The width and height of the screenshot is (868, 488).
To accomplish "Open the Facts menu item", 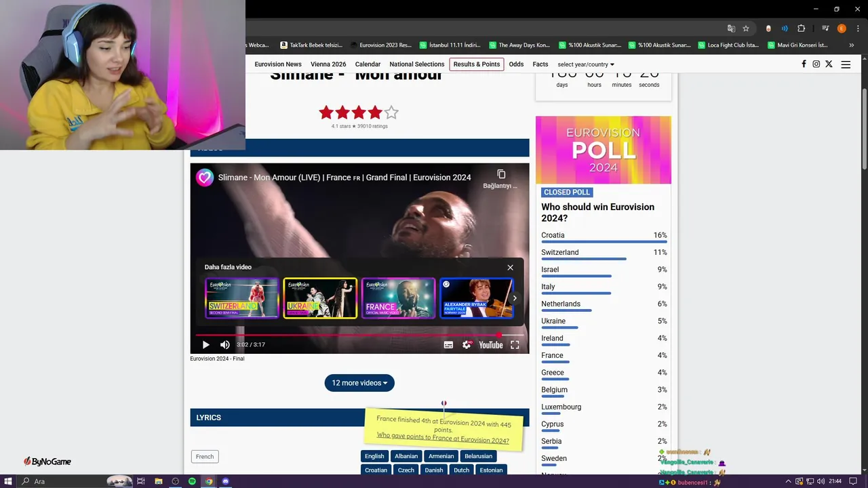I will (x=540, y=64).
